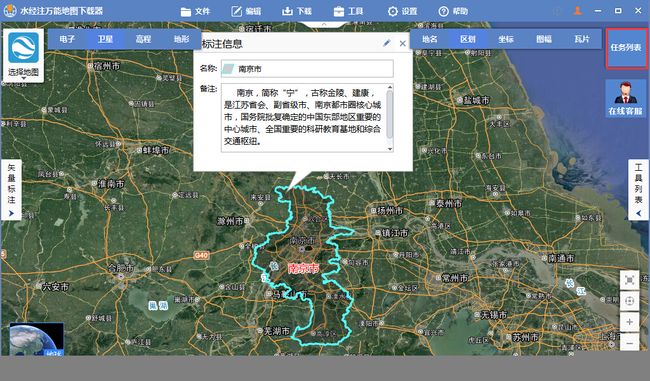650x381 pixels.
Task: Click the 蚌埠市 city label on map
Action: [156, 150]
